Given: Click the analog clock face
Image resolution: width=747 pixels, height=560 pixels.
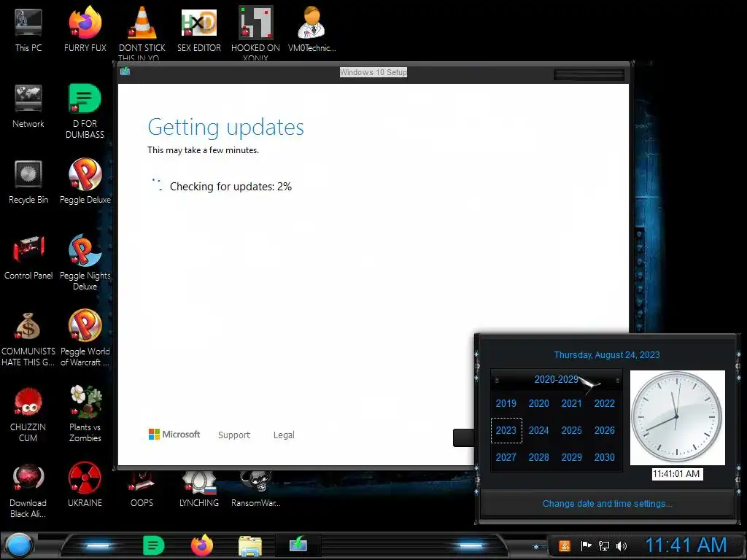Looking at the screenshot, I should pos(677,417).
